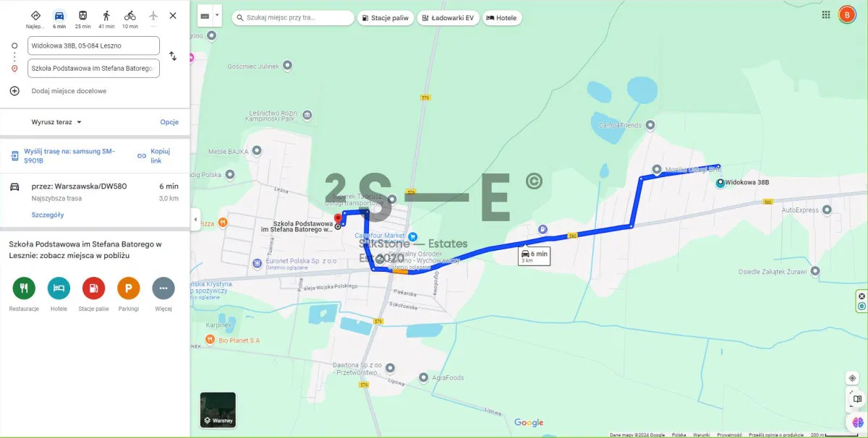Swap the start and destination points
The width and height of the screenshot is (868, 438).
(173, 56)
